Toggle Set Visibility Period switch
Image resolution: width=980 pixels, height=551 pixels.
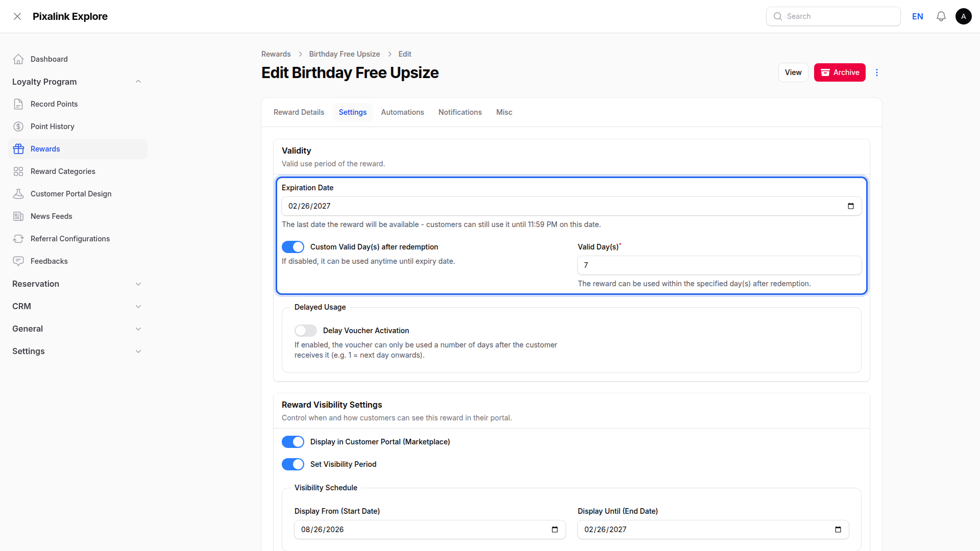coord(293,464)
